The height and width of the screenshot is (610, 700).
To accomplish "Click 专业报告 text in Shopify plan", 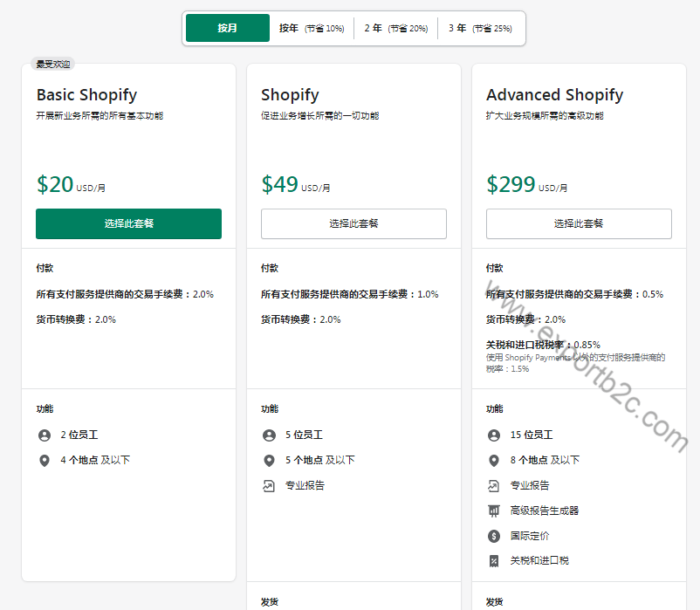I will tap(305, 485).
